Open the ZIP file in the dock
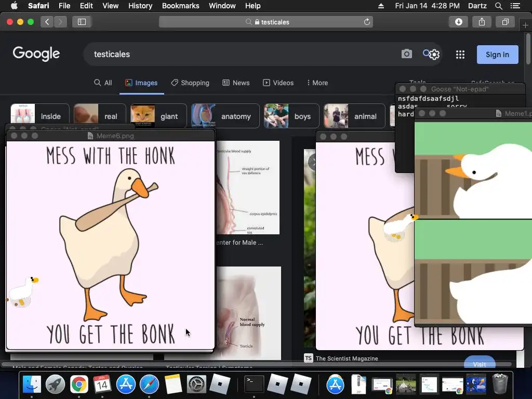Viewport: 532px width, 399px height. tap(358, 384)
